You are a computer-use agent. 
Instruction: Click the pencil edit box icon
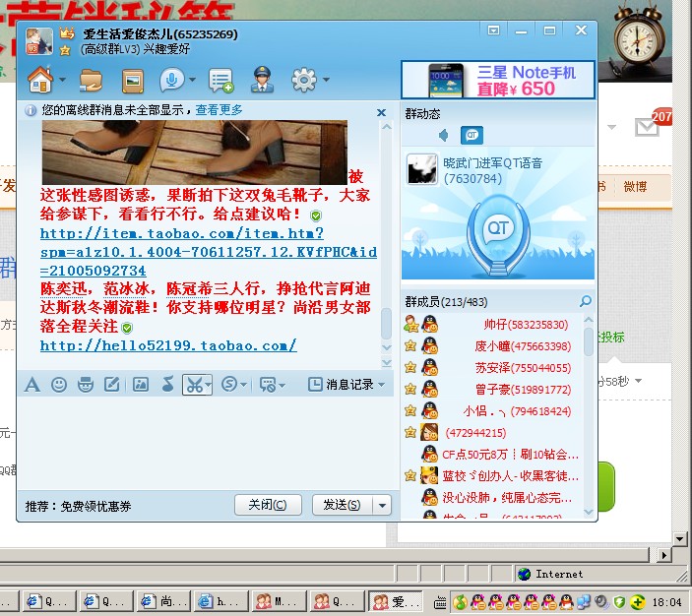(x=111, y=385)
